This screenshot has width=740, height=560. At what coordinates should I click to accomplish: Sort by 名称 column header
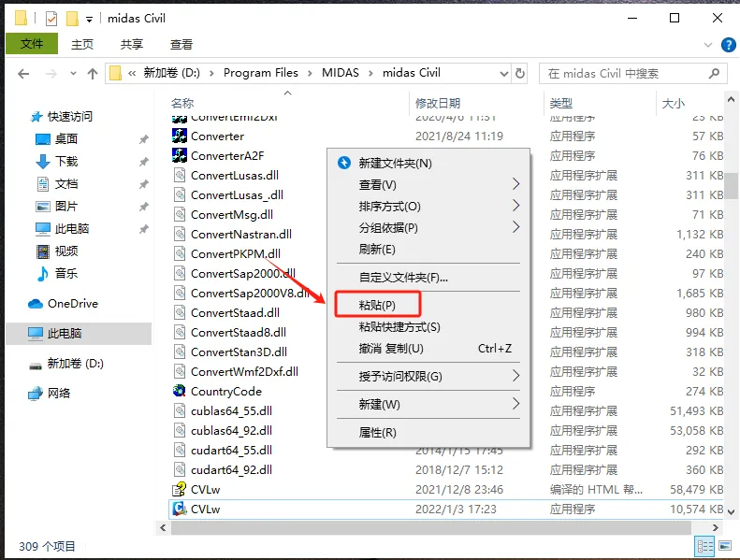182,103
